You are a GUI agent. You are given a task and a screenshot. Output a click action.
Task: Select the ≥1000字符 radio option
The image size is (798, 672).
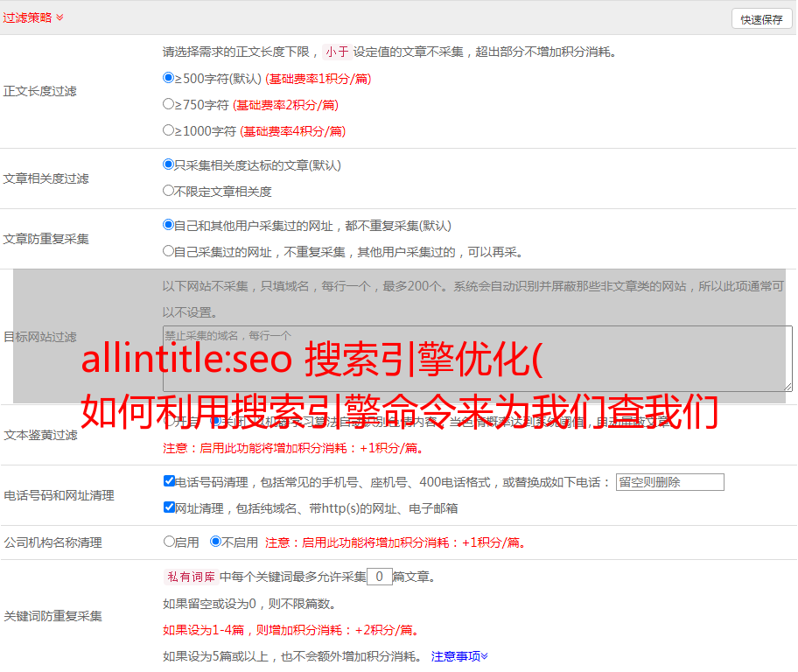click(168, 129)
